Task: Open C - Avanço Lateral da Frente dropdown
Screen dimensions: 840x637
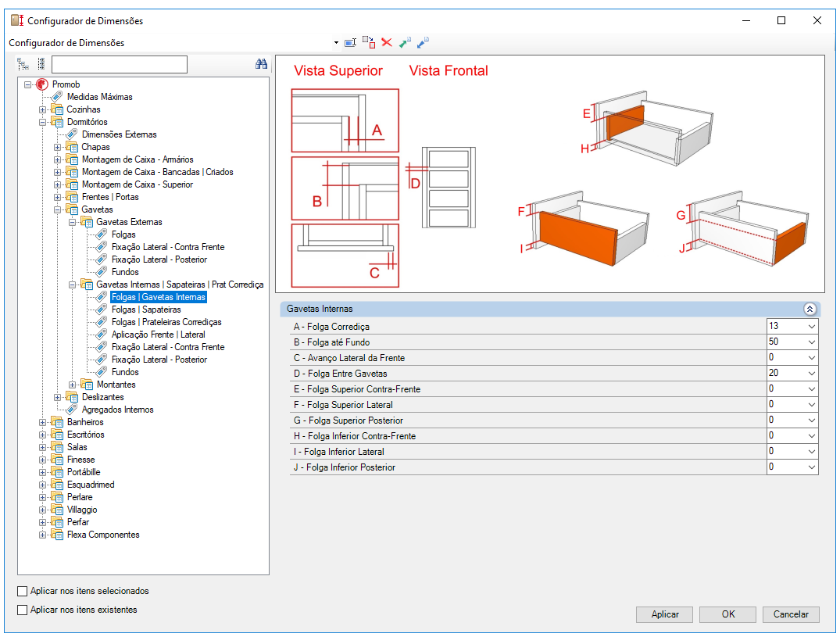Action: (x=812, y=357)
